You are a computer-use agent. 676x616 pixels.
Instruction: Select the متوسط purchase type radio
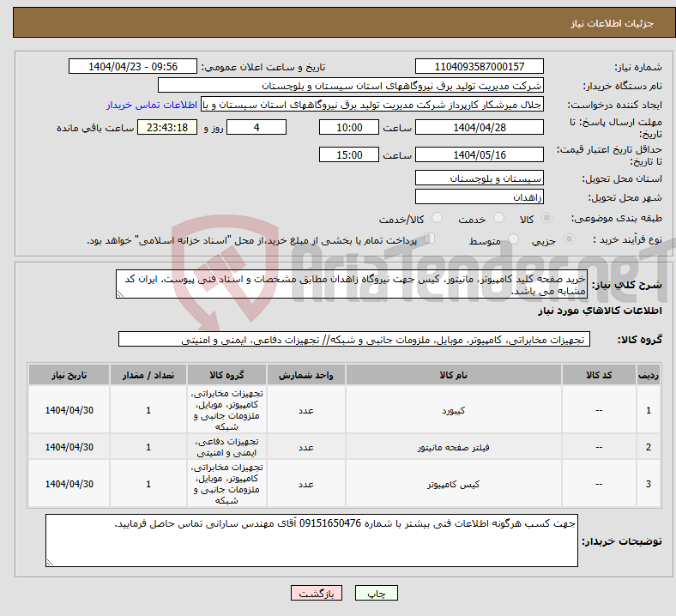[513, 239]
